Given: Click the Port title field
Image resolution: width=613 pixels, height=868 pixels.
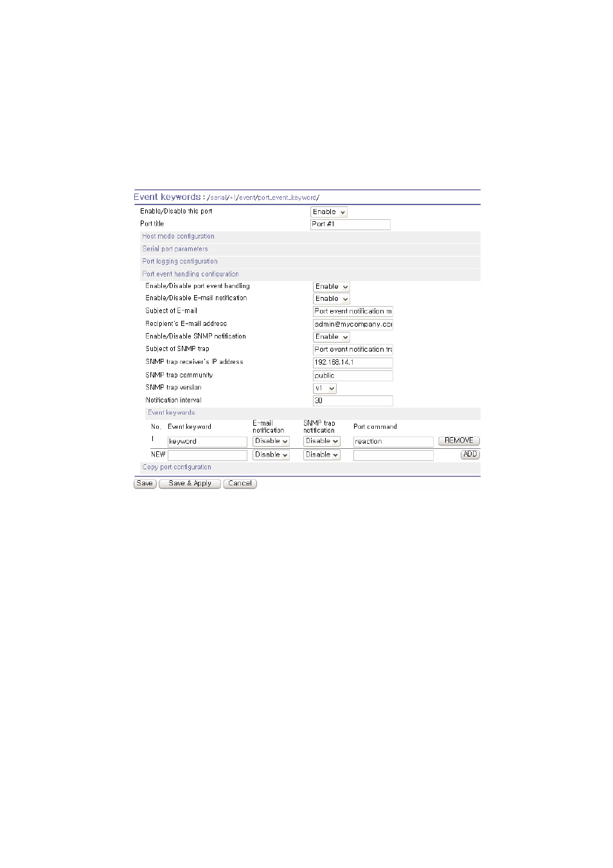Looking at the screenshot, I should [350, 224].
